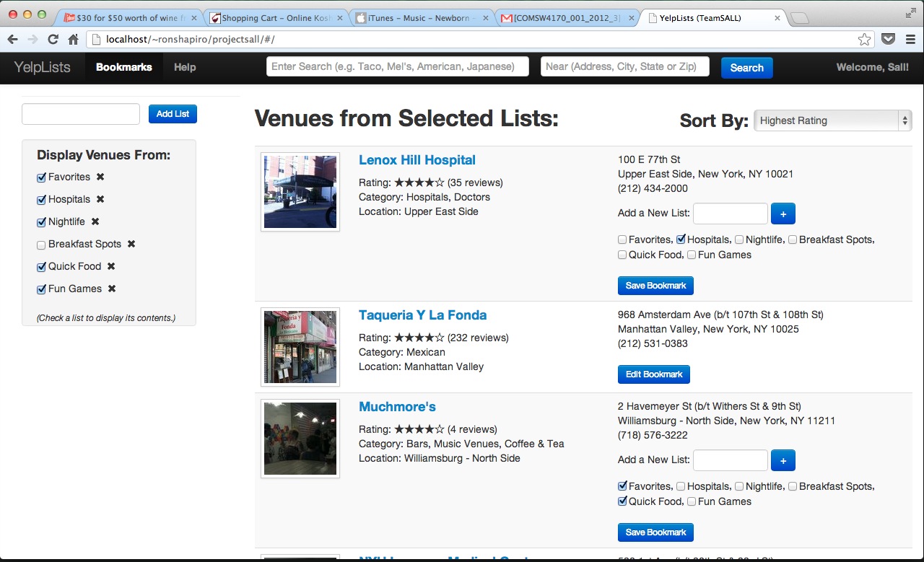Save Bookmark for Lenox Hill Hospital
Image resolution: width=924 pixels, height=562 pixels.
point(655,286)
